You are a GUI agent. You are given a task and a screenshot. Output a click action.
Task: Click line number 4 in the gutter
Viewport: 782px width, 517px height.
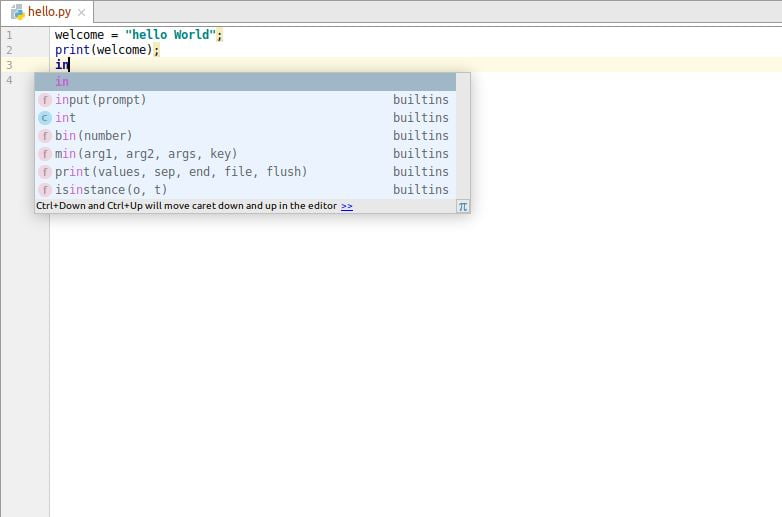(9, 80)
